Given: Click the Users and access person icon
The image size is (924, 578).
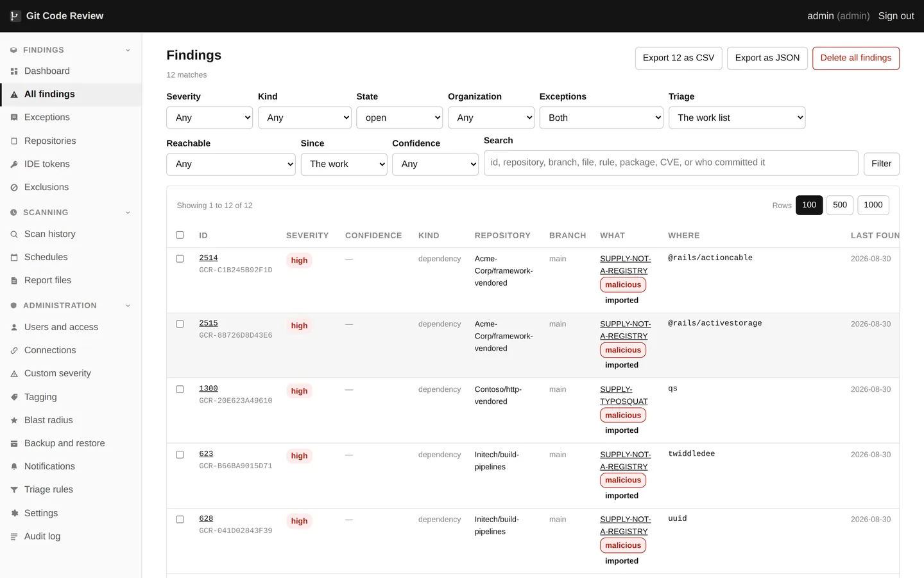Looking at the screenshot, I should 14,328.
